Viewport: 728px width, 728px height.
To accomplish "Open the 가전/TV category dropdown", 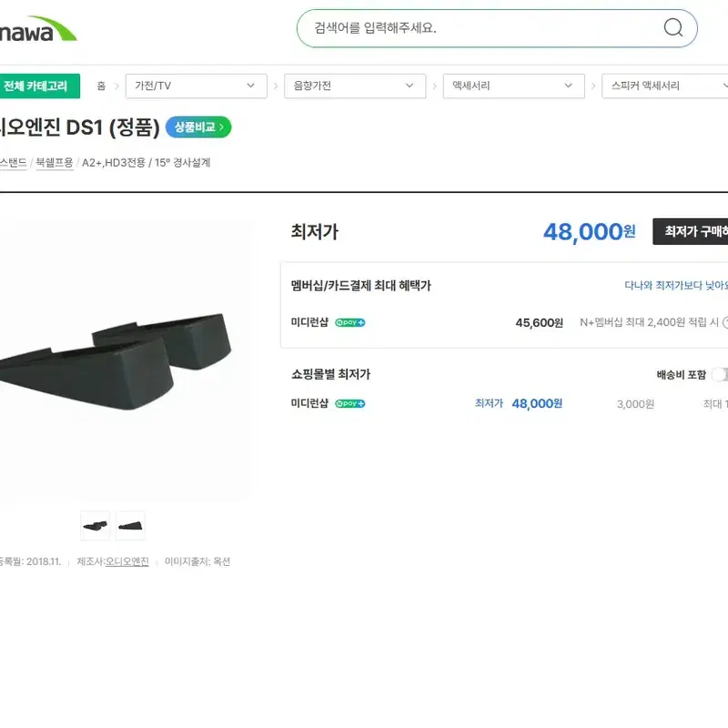I will [x=196, y=86].
